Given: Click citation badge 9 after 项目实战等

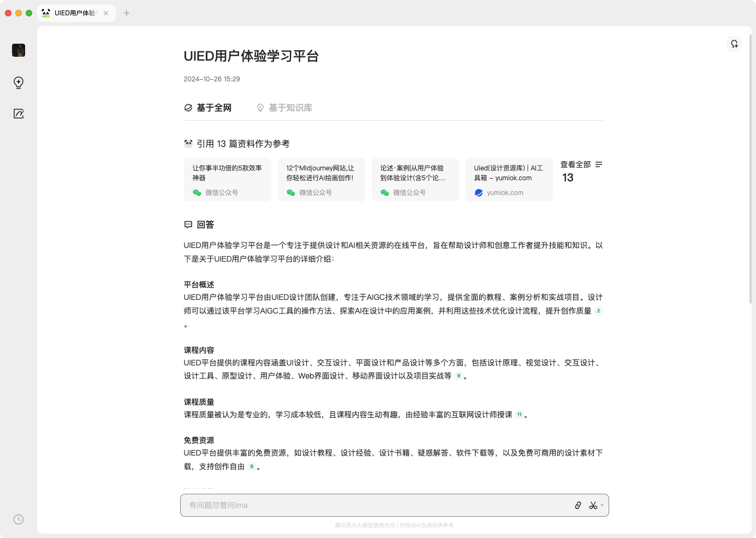Looking at the screenshot, I should (459, 376).
